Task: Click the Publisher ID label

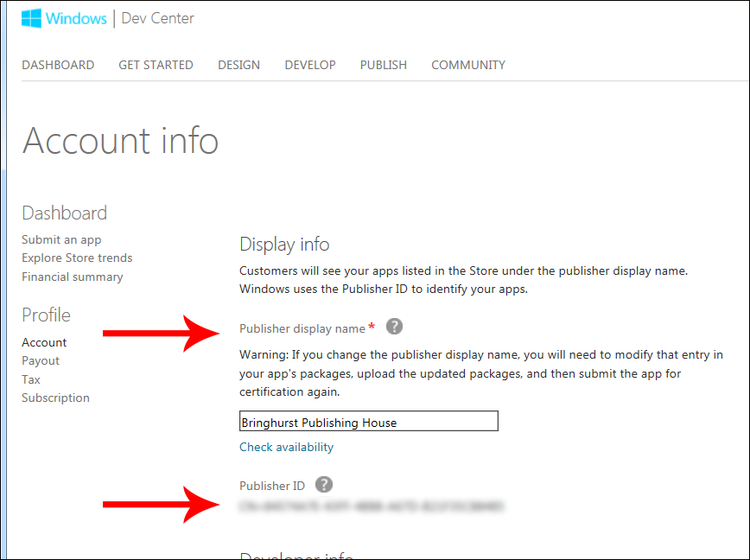Action: tap(271, 486)
